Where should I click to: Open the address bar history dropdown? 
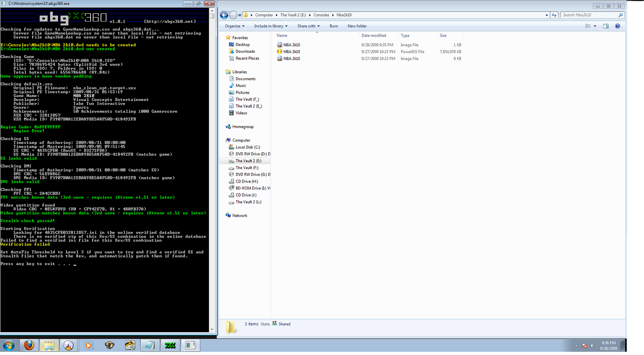(547, 15)
